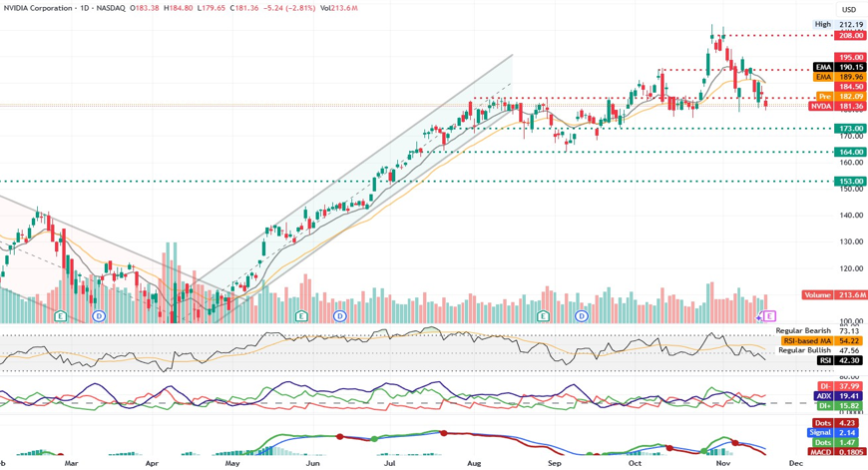868x470 pixels.
Task: Select the Pre 182.09 pre-market price label
Action: tap(836, 97)
